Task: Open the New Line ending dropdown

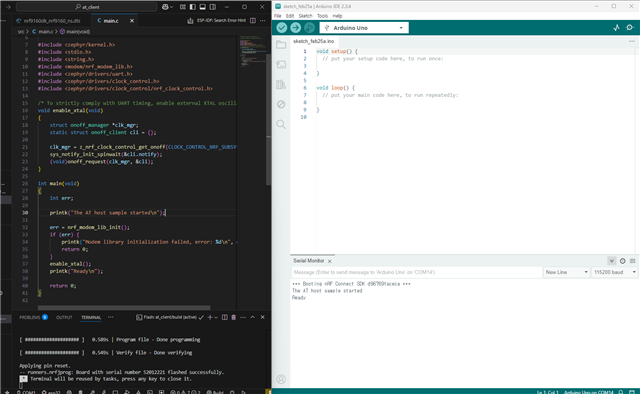Action: point(566,272)
